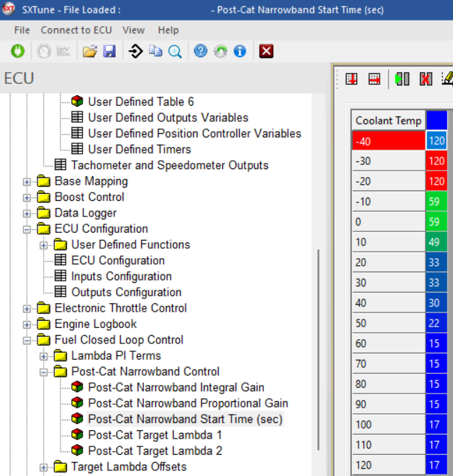Image resolution: width=453 pixels, height=476 pixels.
Task: Select value 59 in the -10 row
Action: pyautogui.click(x=437, y=202)
